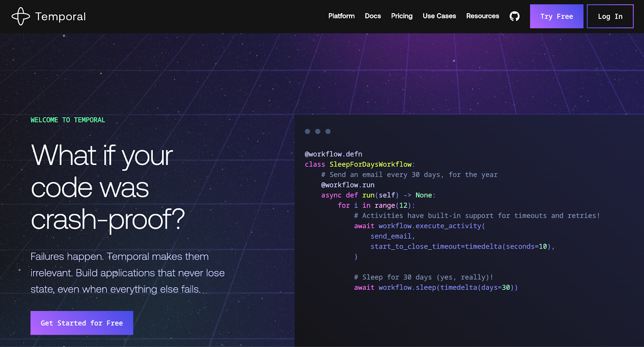Click the 'await workflow.sleep' line

pyautogui.click(x=436, y=287)
